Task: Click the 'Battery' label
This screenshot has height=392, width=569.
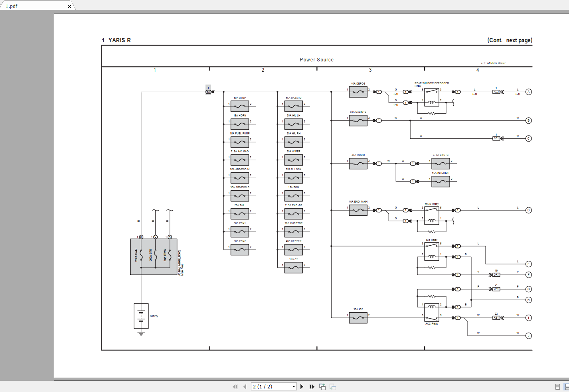Action: tap(154, 316)
